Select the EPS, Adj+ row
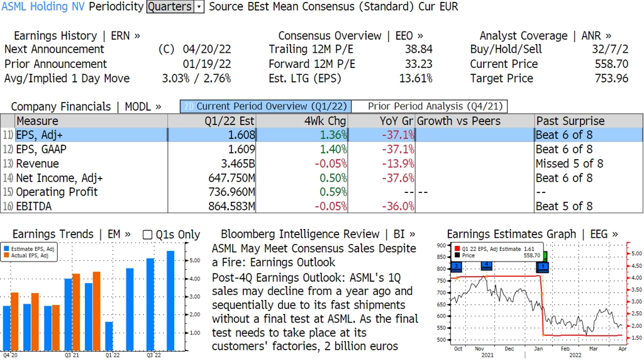This screenshot has width=644, height=361. 321,135
